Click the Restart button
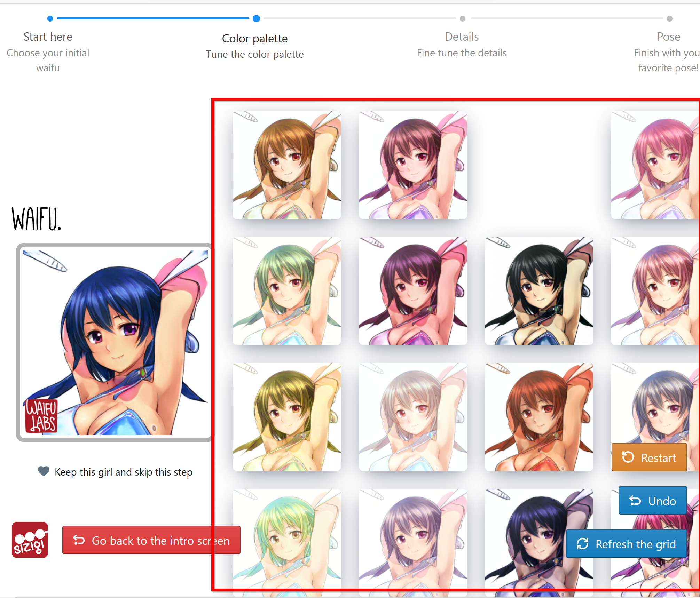 coord(649,457)
